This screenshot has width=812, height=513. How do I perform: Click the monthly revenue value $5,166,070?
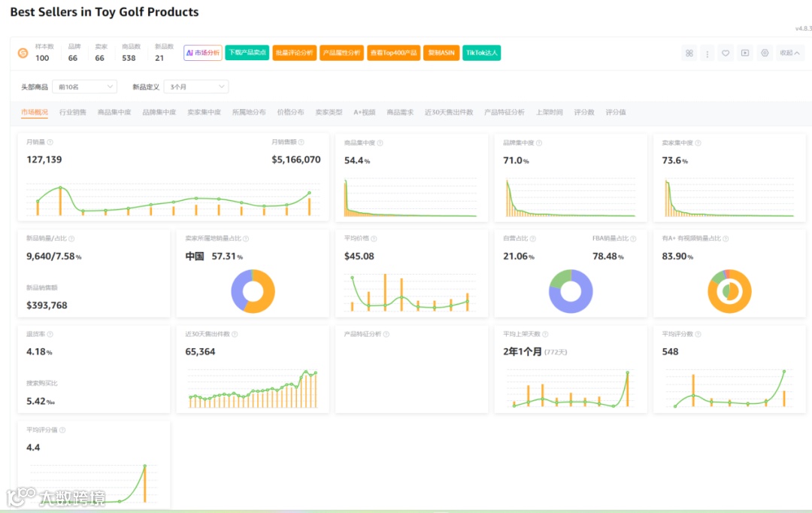(296, 159)
